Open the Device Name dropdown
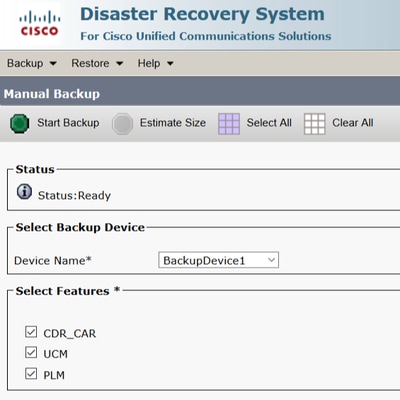 [218, 260]
